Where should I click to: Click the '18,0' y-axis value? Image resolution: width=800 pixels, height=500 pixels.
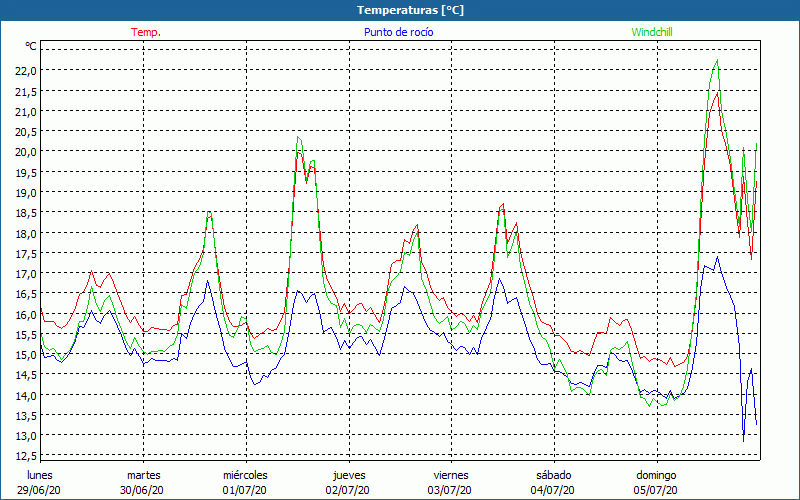tap(26, 233)
